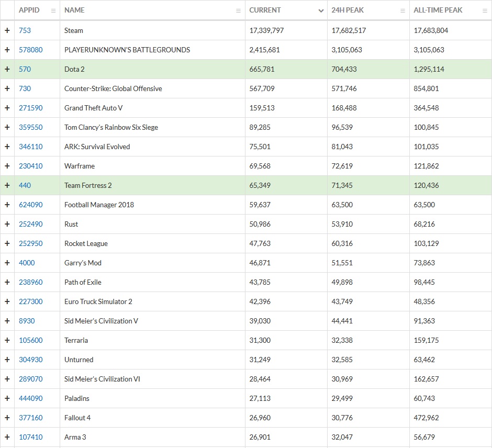Click plus icon beside Arma 3
The width and height of the screenshot is (492, 448).
(x=7, y=437)
